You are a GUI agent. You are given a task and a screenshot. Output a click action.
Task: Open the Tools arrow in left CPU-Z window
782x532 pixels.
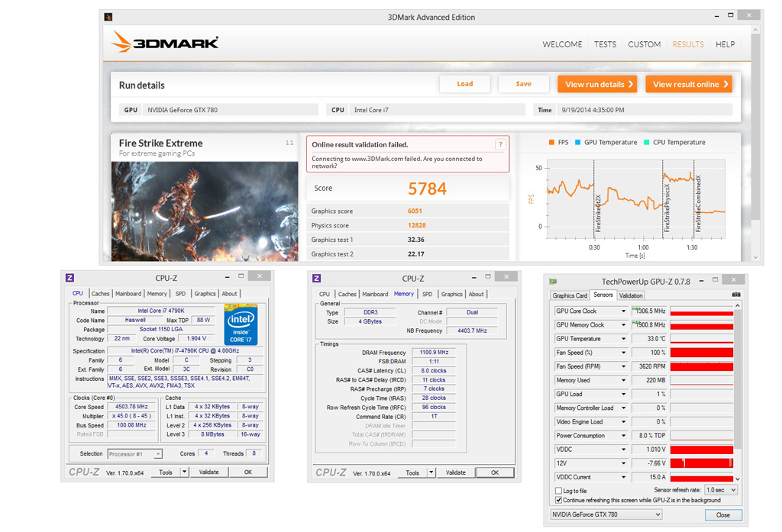pyautogui.click(x=185, y=472)
